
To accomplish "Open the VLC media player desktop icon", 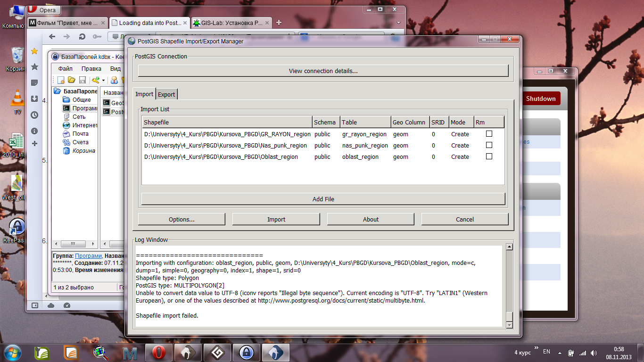I will [x=17, y=99].
